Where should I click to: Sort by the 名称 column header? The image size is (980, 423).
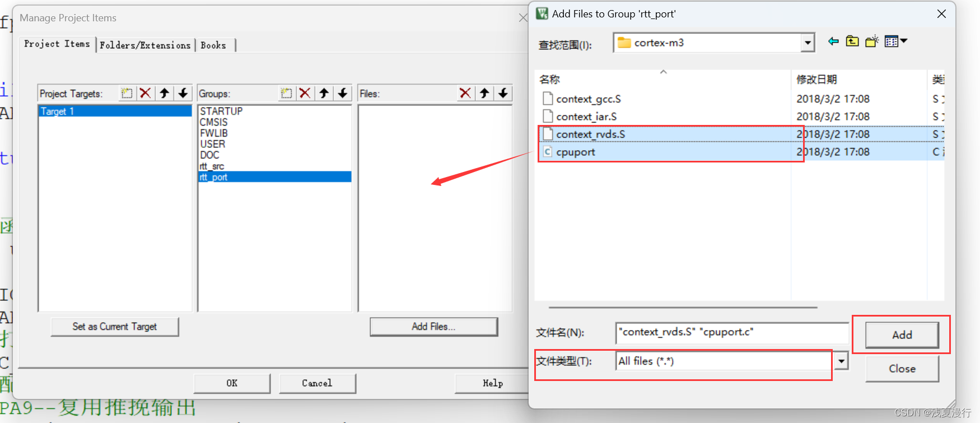click(550, 79)
